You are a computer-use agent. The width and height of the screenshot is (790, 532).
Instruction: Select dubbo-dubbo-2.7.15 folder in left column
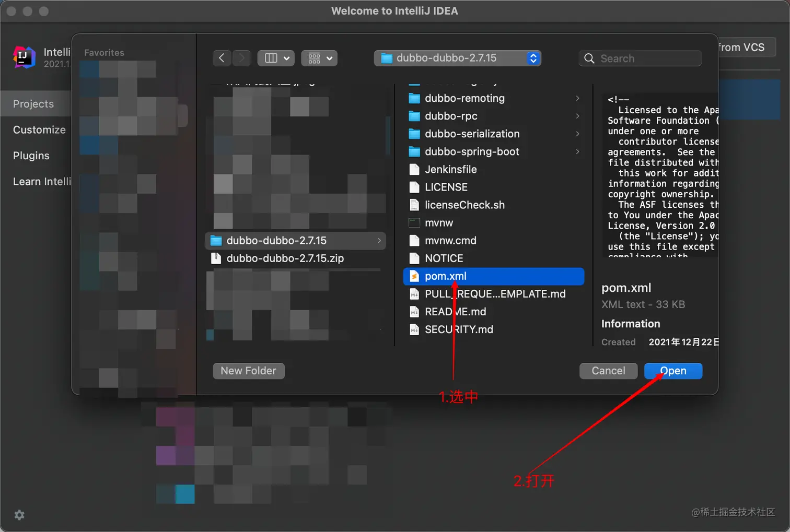(296, 240)
